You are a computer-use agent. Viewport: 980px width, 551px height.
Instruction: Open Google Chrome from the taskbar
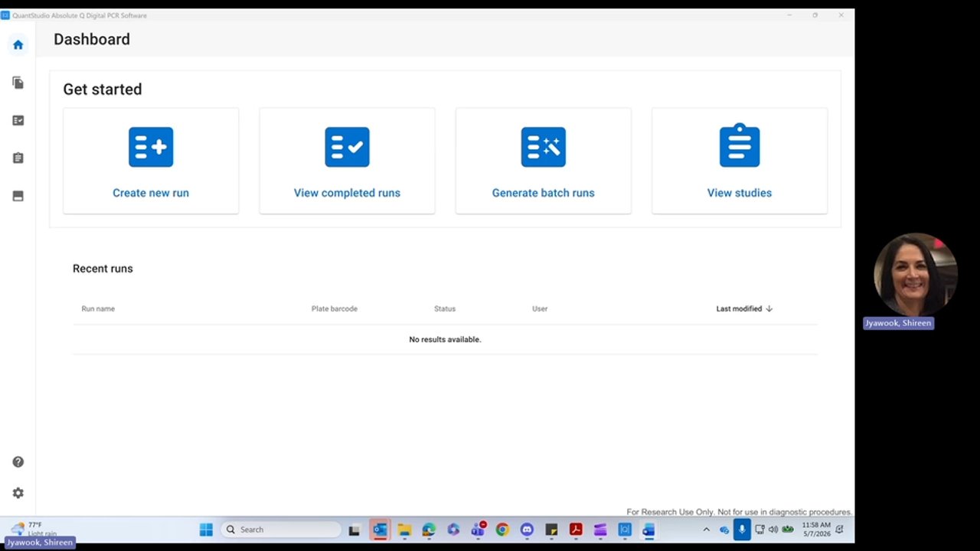tap(502, 530)
